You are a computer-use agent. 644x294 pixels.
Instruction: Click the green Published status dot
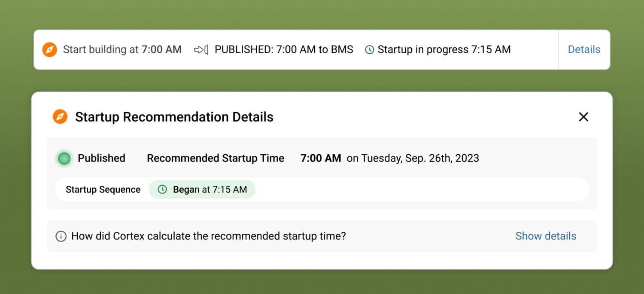coord(64,159)
